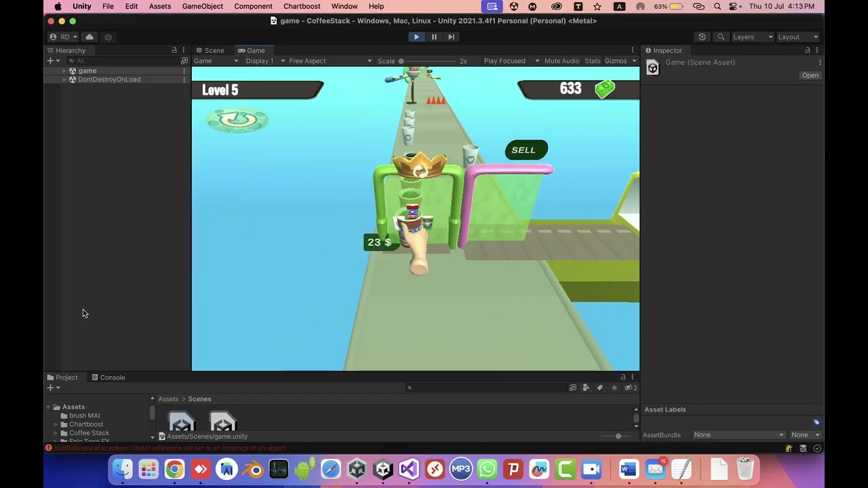The width and height of the screenshot is (868, 488).
Task: Expand the game scene in Hierarchy
Action: tap(64, 70)
